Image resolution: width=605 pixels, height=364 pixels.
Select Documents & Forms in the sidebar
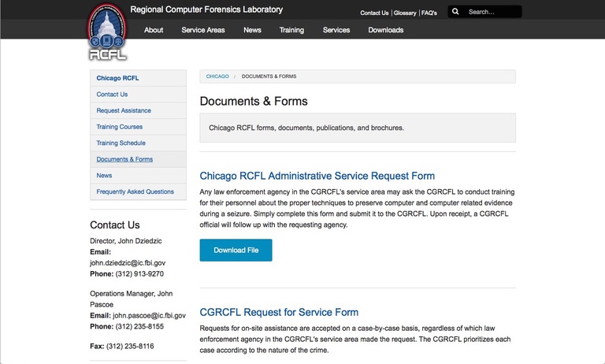pyautogui.click(x=138, y=159)
